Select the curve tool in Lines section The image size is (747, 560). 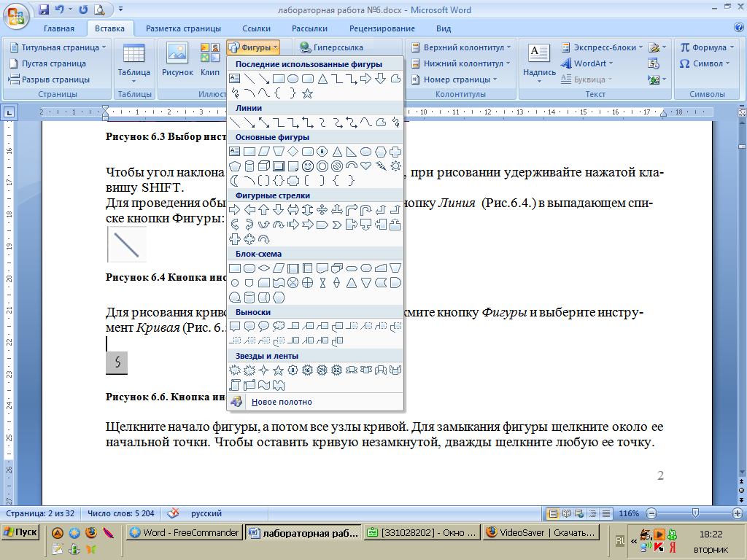(x=366, y=122)
